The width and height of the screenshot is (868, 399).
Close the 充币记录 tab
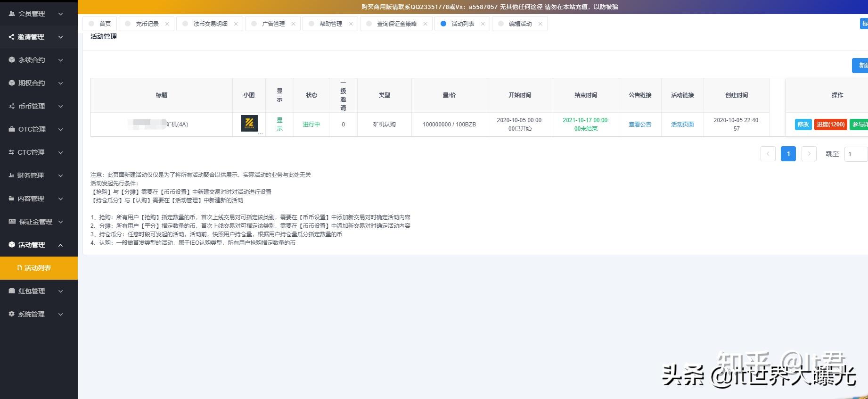click(x=167, y=24)
